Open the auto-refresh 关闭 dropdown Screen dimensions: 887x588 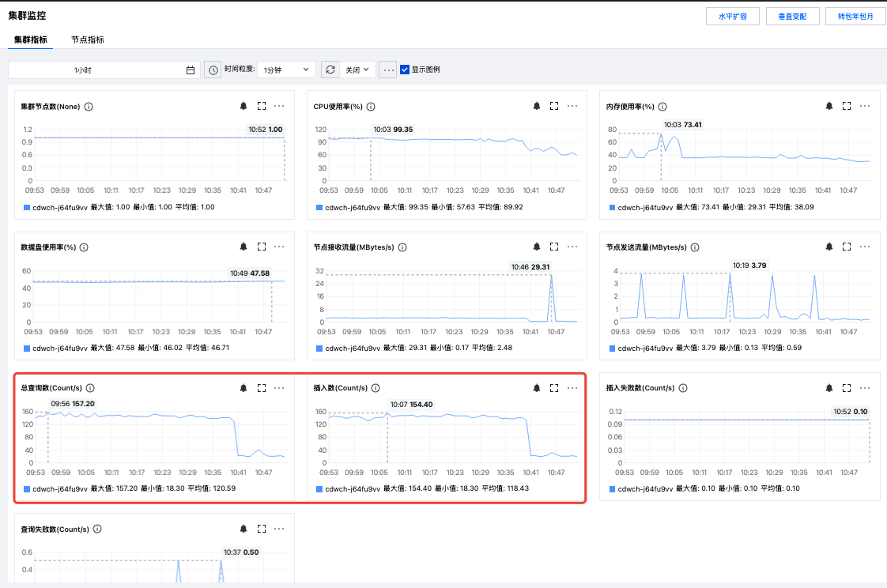357,70
